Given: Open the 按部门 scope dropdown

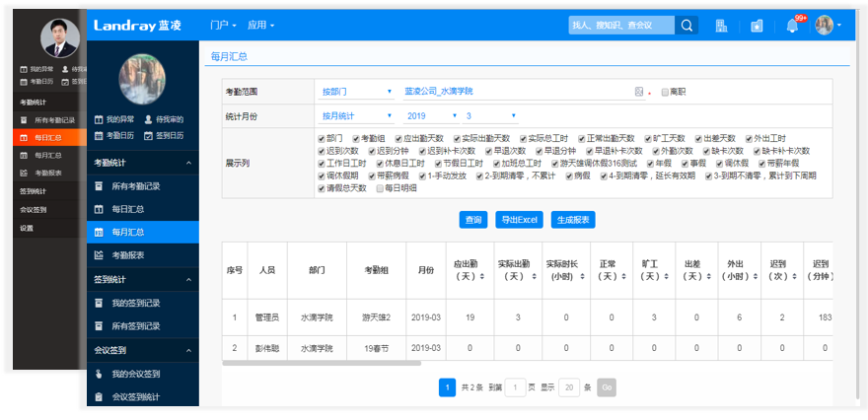Looking at the screenshot, I should pyautogui.click(x=356, y=92).
